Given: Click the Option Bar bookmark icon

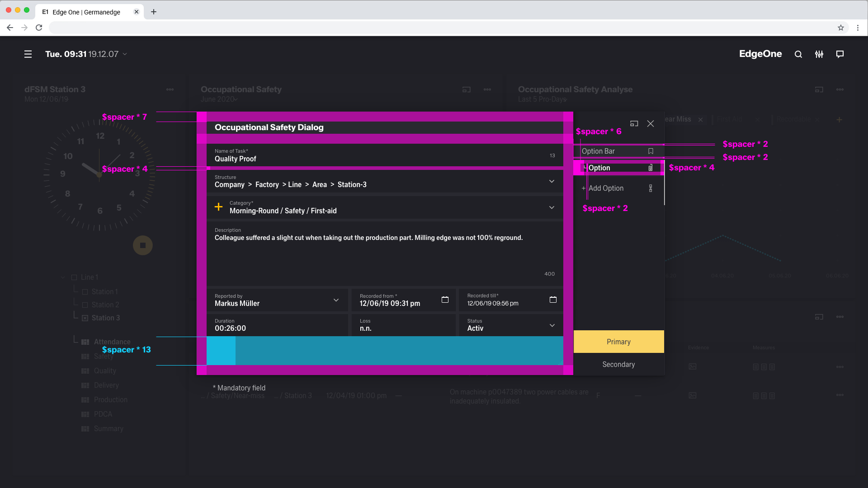Looking at the screenshot, I should [651, 151].
